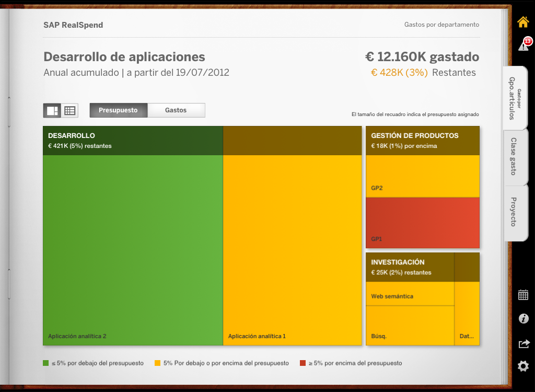Open the settings gear icon
Viewport: 535px width, 392px height.
coord(523,366)
